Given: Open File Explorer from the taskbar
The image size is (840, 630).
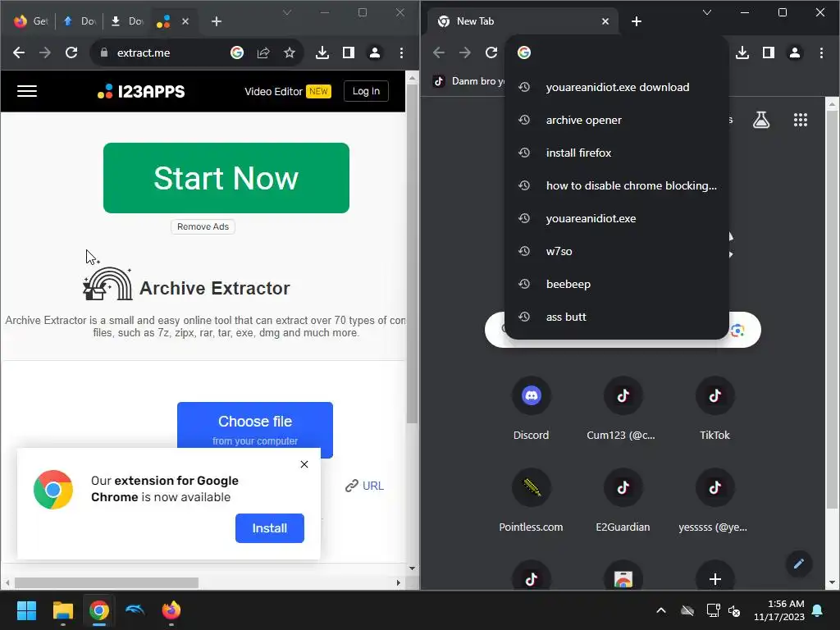Looking at the screenshot, I should point(62,610).
